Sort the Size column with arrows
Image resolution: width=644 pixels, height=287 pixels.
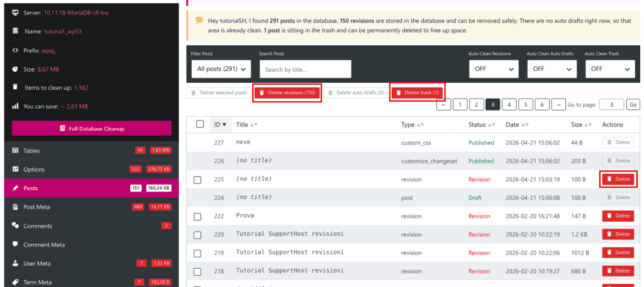(x=589, y=124)
